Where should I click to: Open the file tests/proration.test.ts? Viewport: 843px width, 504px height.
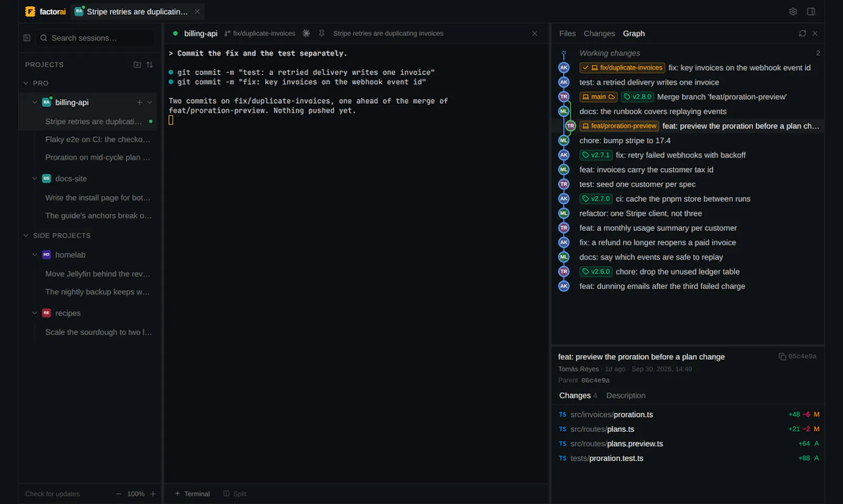(688, 458)
